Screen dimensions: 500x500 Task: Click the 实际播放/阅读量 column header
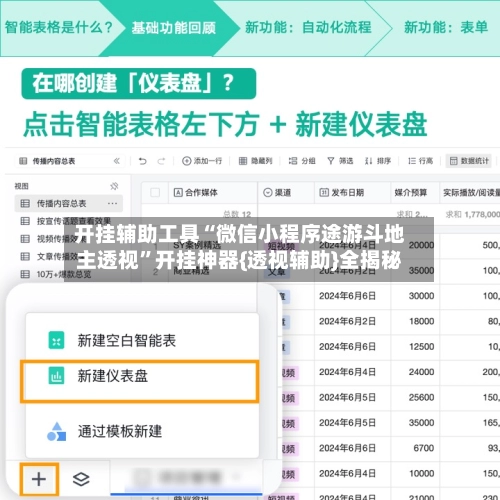click(x=471, y=192)
